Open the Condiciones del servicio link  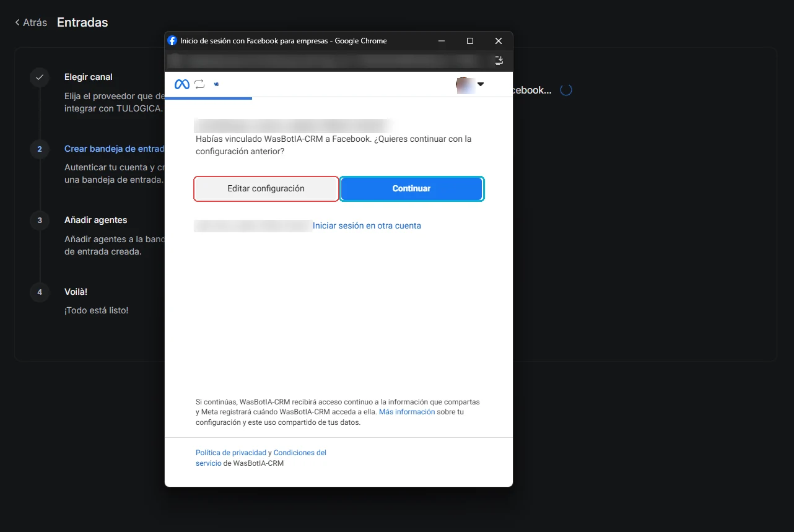(261, 458)
